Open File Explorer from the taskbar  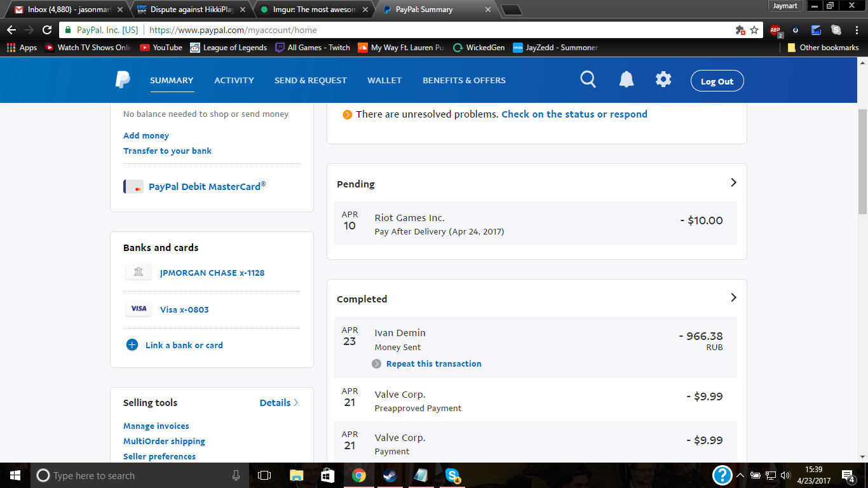pyautogui.click(x=297, y=475)
